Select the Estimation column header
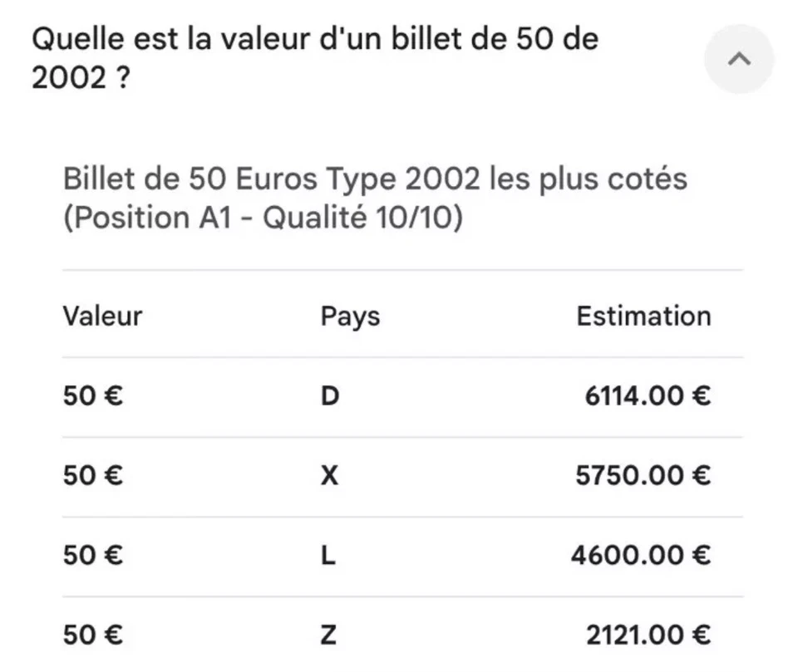Viewport: 798px width, 672px height. tap(643, 316)
